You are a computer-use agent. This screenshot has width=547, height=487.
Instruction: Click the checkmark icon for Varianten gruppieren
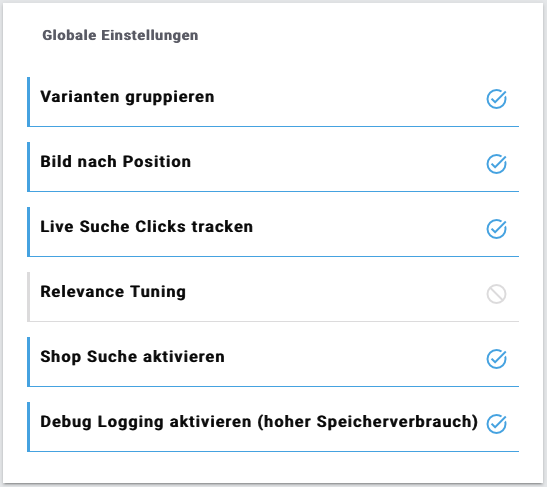[x=496, y=99]
